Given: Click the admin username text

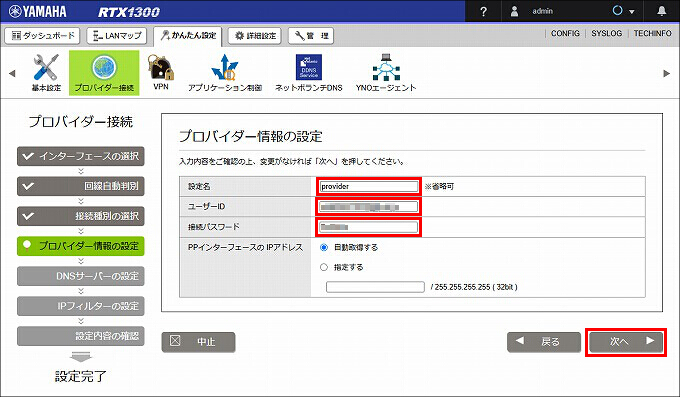Looking at the screenshot, I should click(543, 11).
